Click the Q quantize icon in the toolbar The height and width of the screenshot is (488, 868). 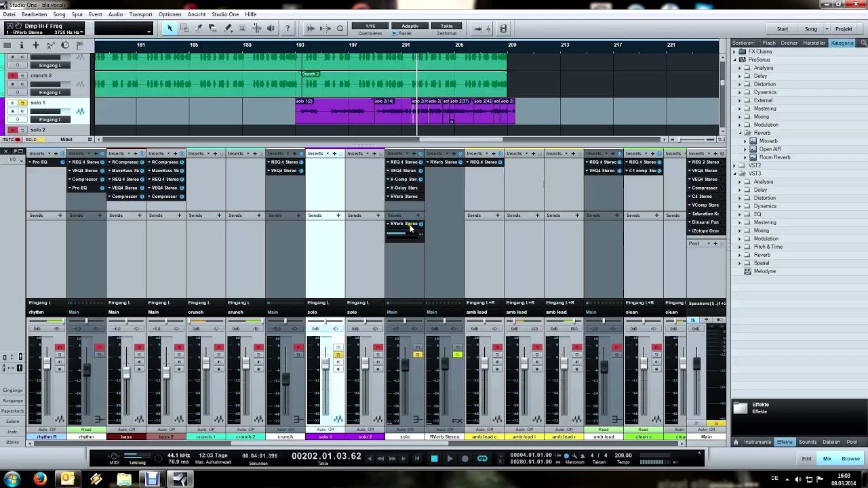340,28
